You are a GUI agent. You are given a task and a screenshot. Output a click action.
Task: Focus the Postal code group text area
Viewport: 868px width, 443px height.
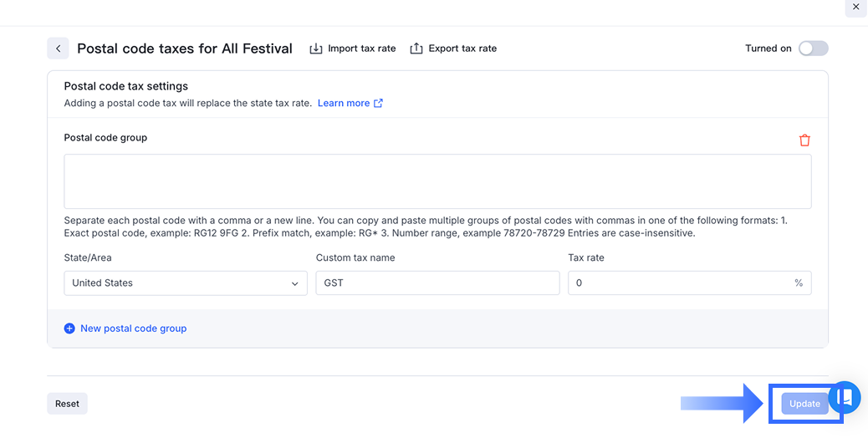(437, 181)
